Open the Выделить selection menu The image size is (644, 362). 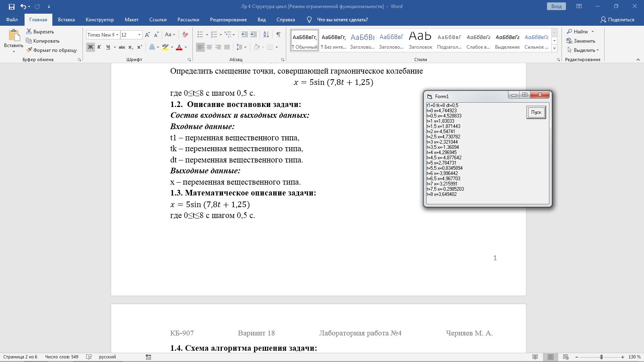tap(583, 50)
